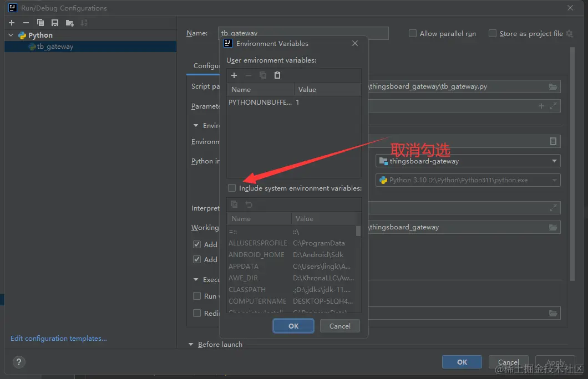Add new run configuration with plus icon

point(12,23)
